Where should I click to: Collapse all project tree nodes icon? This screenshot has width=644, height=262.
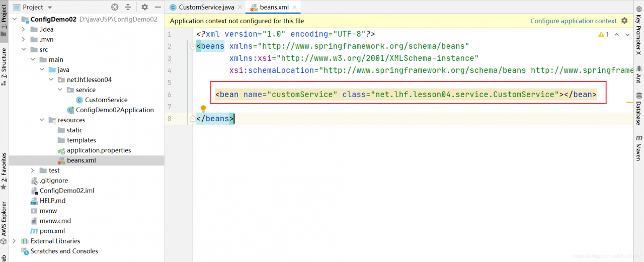(128, 7)
